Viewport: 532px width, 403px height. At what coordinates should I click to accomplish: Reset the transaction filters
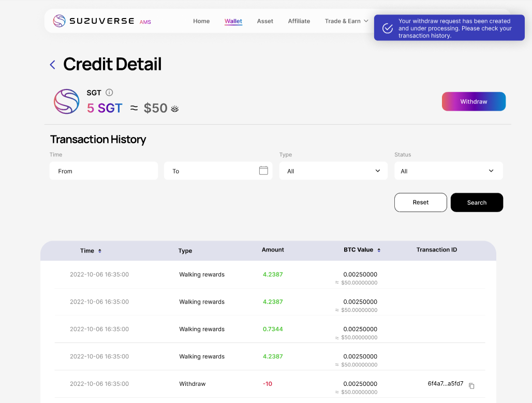(420, 202)
